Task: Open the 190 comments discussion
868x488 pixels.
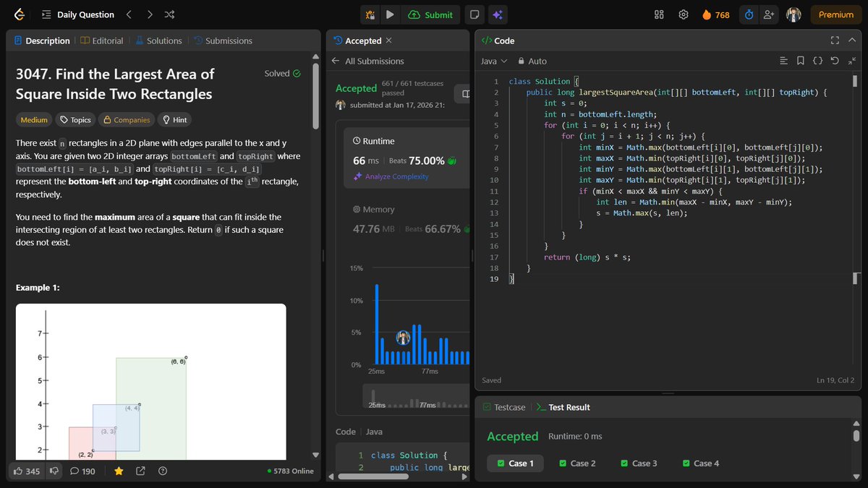Action: (82, 471)
